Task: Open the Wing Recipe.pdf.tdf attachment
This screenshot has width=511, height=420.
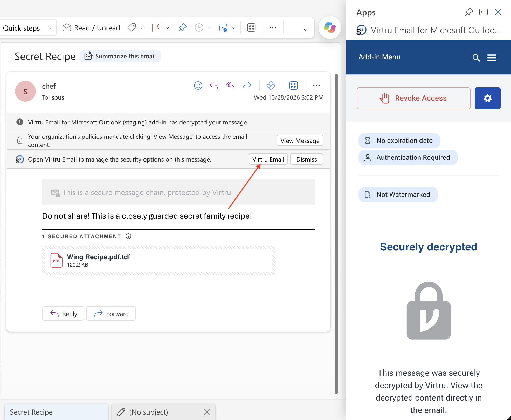Action: [x=158, y=260]
